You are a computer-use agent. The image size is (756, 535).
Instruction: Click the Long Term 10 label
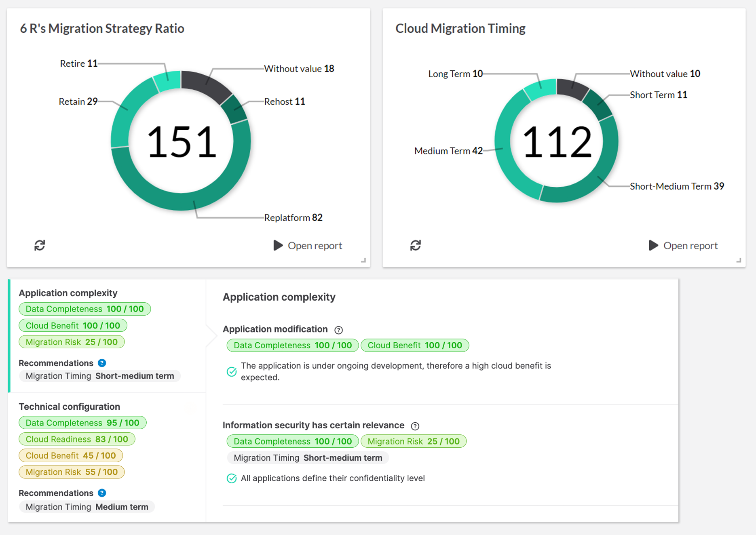tap(456, 74)
